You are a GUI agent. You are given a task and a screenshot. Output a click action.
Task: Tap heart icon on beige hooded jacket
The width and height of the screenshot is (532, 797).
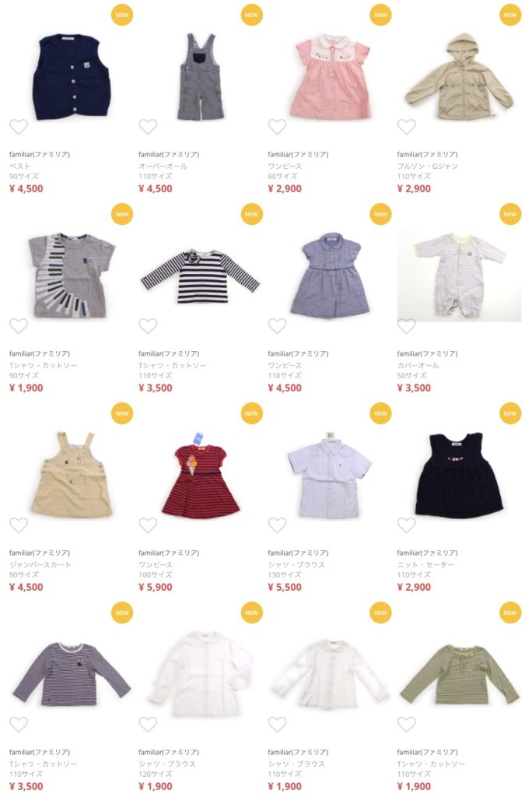(407, 126)
